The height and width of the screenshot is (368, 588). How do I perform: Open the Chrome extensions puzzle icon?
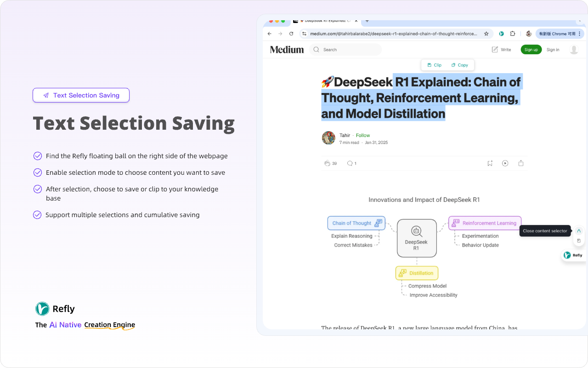point(513,34)
